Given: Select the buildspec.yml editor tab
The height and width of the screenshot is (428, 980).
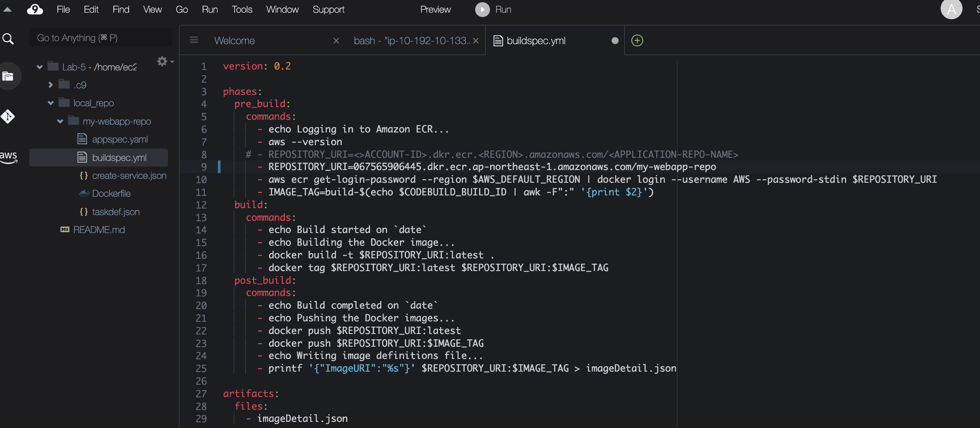Looking at the screenshot, I should pyautogui.click(x=536, y=41).
